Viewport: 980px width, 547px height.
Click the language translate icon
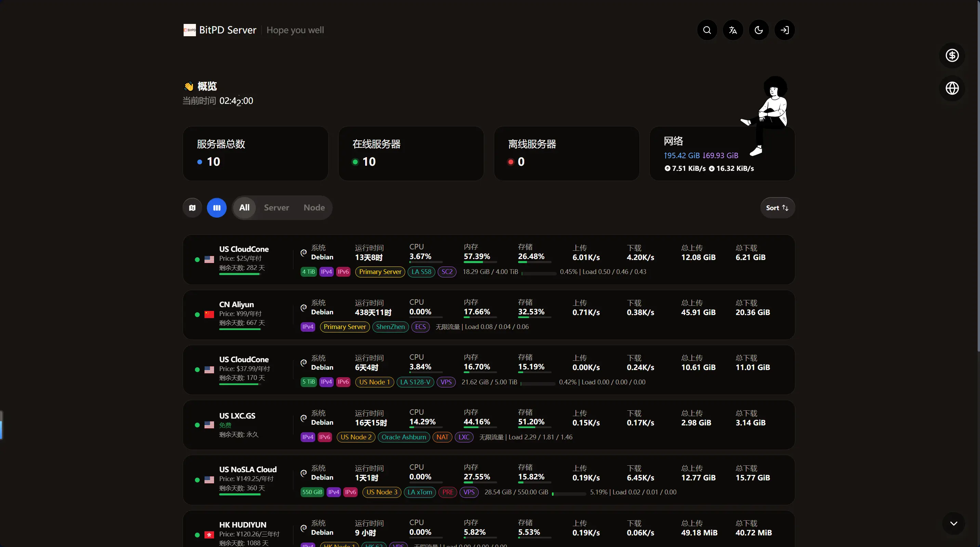click(x=733, y=30)
